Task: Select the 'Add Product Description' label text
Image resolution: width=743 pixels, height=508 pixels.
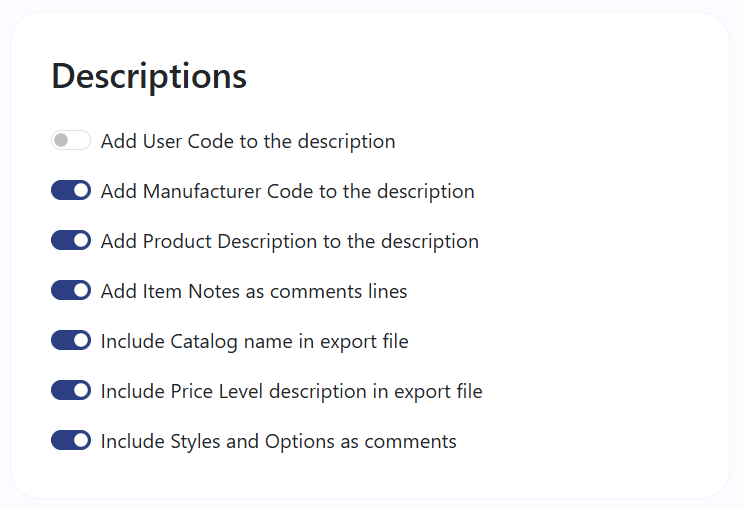Action: (x=289, y=241)
